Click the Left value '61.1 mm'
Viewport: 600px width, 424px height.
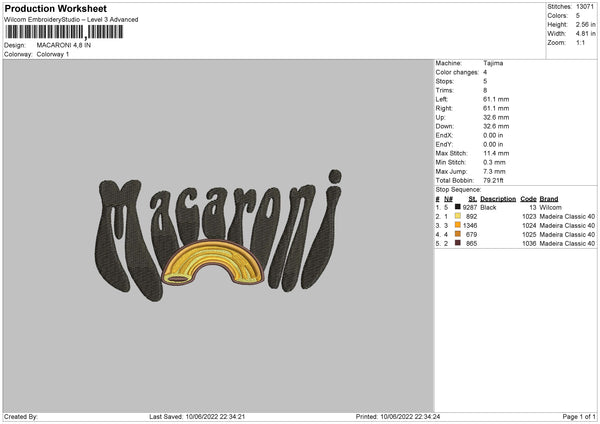point(496,99)
